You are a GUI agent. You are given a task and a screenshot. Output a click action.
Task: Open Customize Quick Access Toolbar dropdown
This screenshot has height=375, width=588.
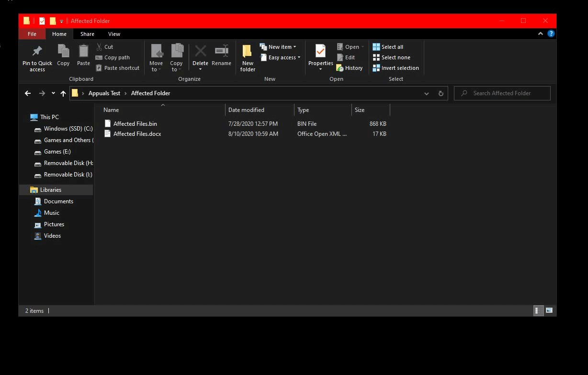tap(61, 22)
